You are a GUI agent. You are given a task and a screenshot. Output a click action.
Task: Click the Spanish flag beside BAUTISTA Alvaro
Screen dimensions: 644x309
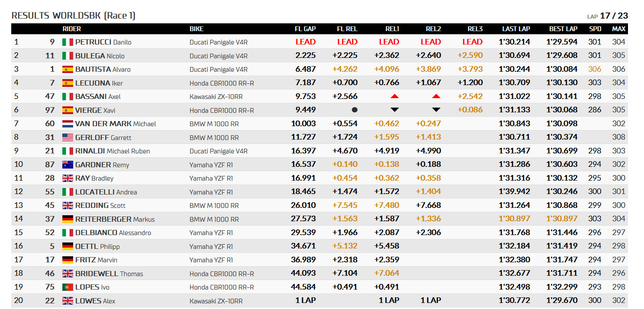pos(68,69)
